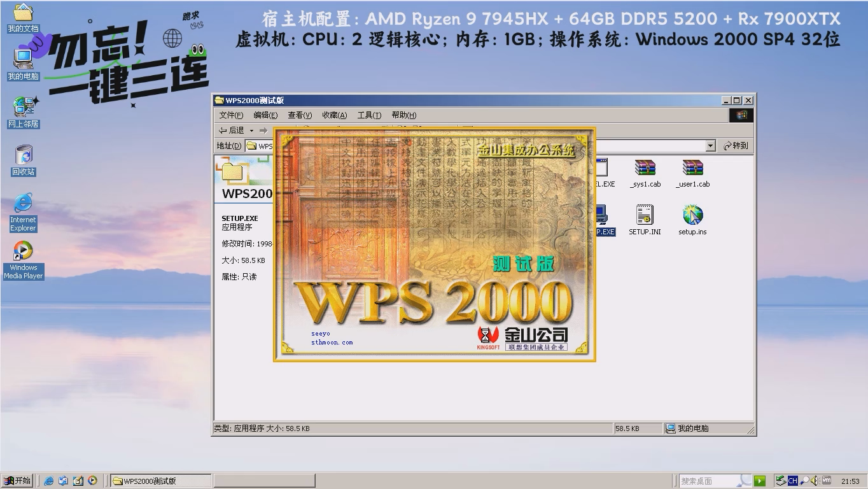Image resolution: width=868 pixels, height=489 pixels.
Task: Click 类型: 应用程序 in status bar
Action: [239, 429]
